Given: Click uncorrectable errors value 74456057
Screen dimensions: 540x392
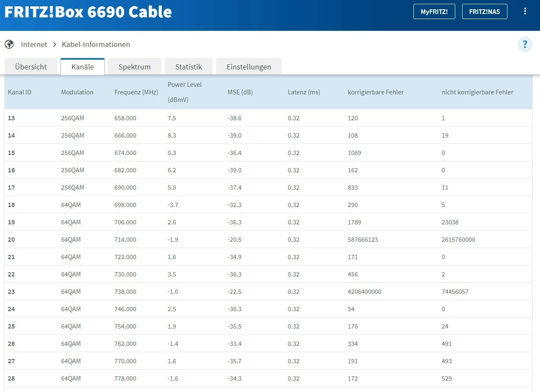Looking at the screenshot, I should 455,292.
